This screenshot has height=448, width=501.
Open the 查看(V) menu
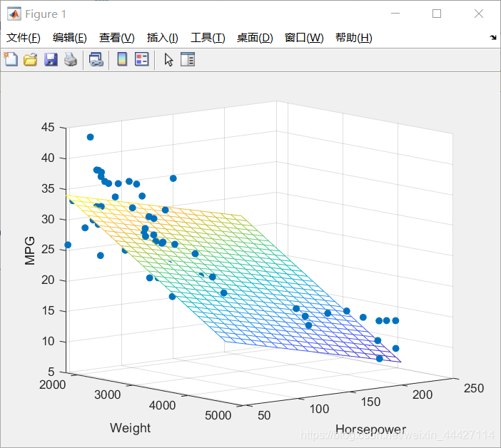click(116, 38)
